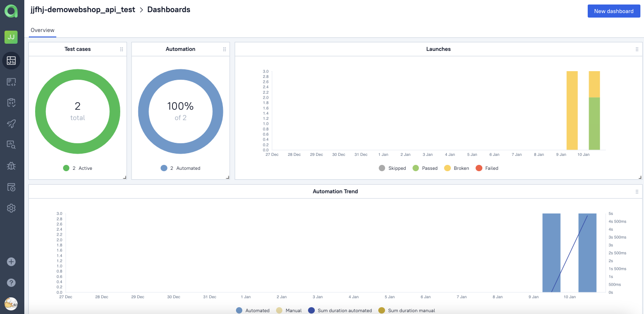Click the New dashboard button
644x314 pixels.
coord(614,11)
